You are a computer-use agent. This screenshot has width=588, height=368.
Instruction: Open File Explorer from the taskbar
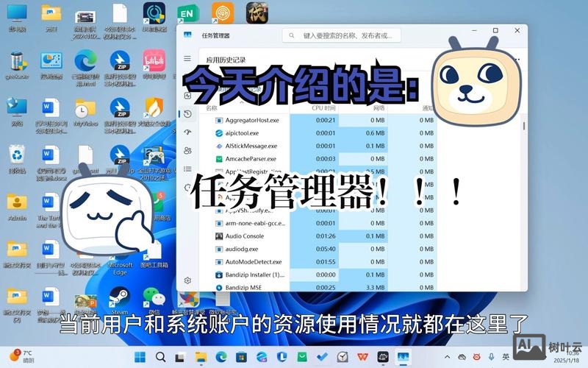coord(201,357)
